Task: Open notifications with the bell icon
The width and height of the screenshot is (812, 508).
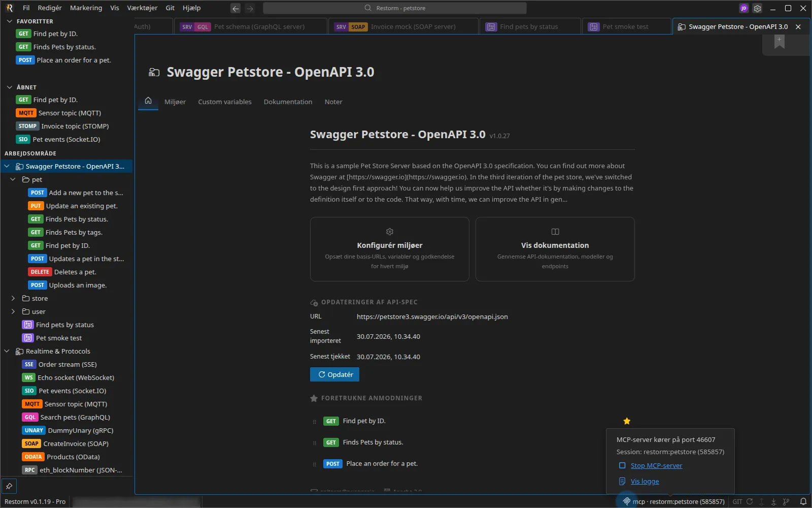Action: (x=803, y=501)
